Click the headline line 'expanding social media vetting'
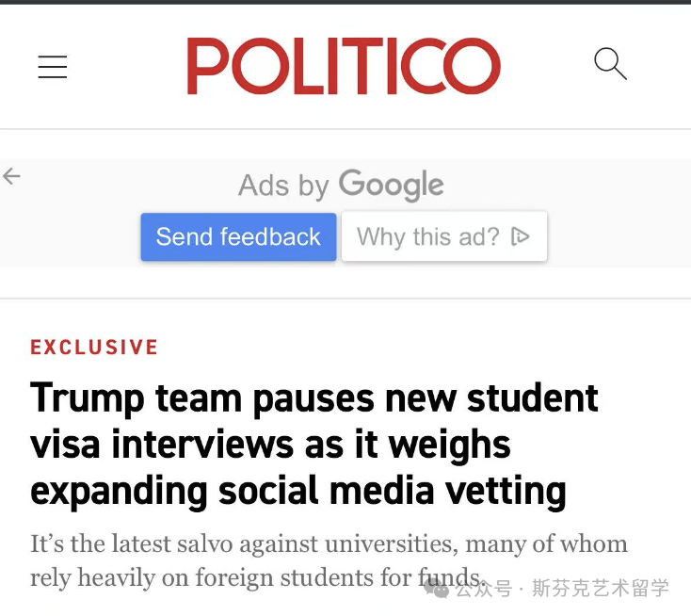 coord(298,492)
